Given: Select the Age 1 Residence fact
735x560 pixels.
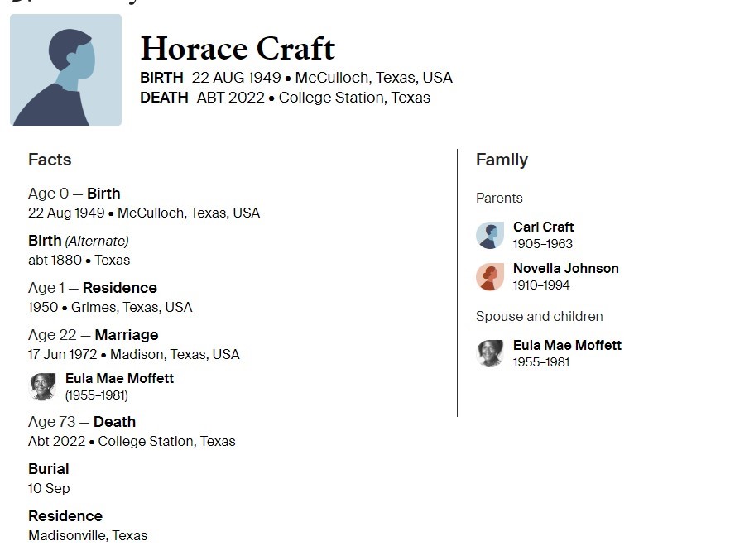Looking at the screenshot, I should (x=110, y=297).
